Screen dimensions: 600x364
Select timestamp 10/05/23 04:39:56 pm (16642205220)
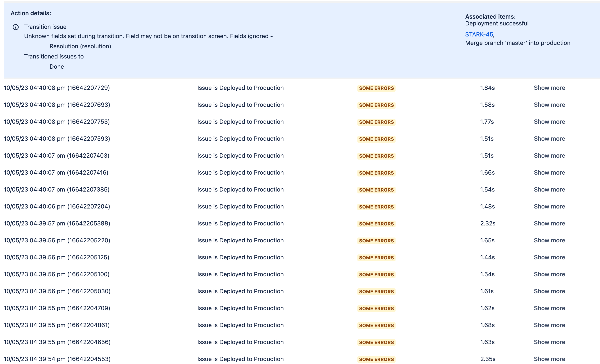click(57, 240)
